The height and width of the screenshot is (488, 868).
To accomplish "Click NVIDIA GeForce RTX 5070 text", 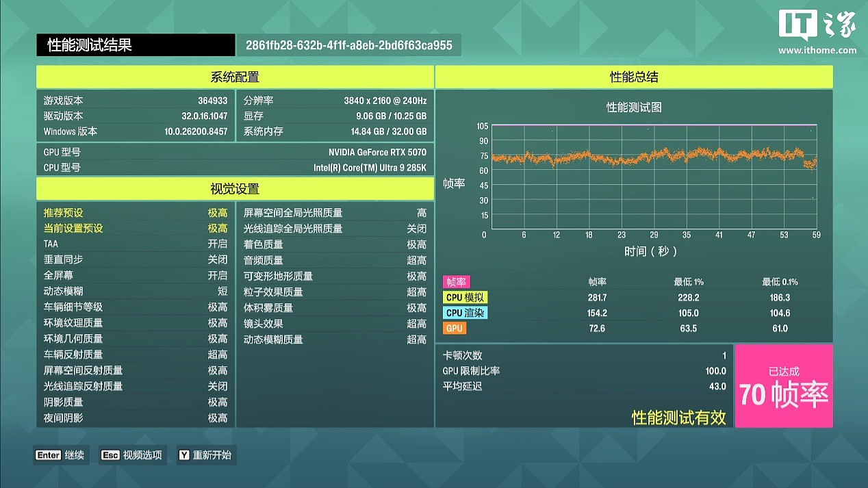I will click(x=377, y=152).
